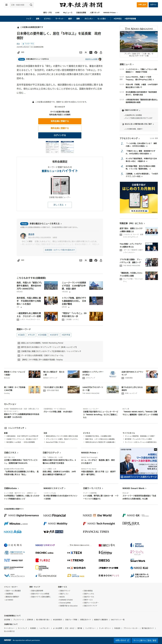
Task: Open the お問い合わせ link in the footer
Action: [x=122, y=640]
